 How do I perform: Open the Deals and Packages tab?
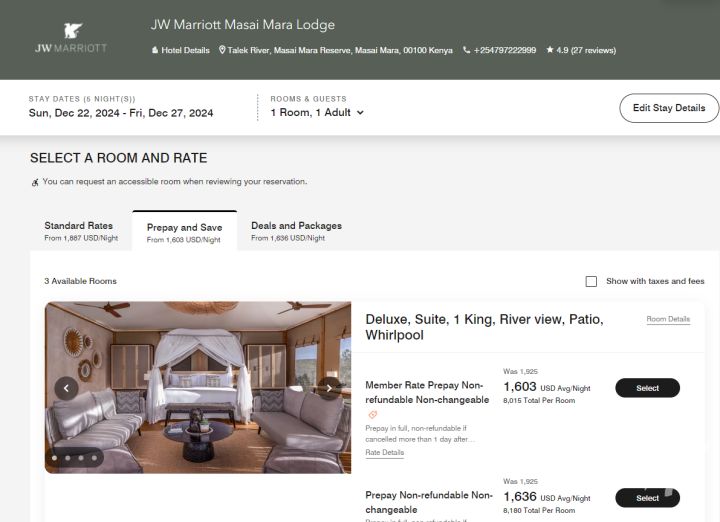point(296,231)
